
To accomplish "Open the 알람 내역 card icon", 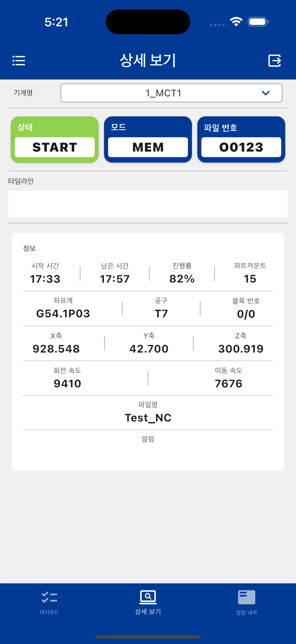I will (x=247, y=597).
